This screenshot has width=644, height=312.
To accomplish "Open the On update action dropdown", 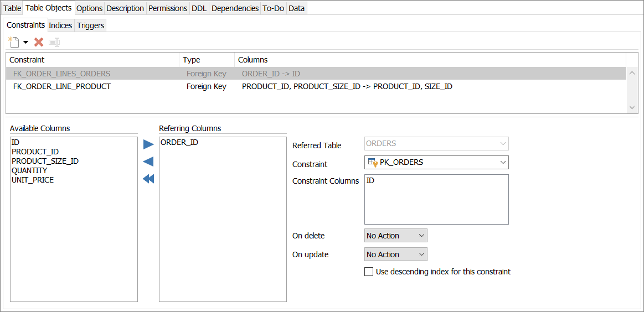I will point(421,254).
